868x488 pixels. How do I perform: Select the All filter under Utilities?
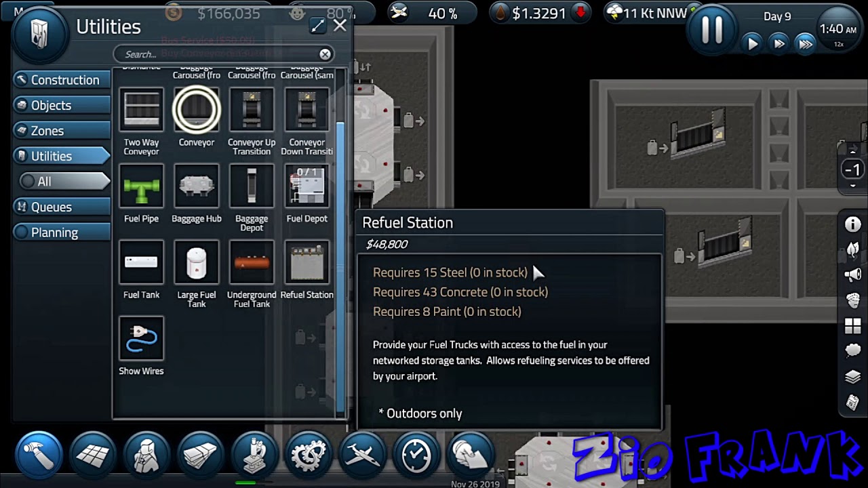click(x=64, y=182)
